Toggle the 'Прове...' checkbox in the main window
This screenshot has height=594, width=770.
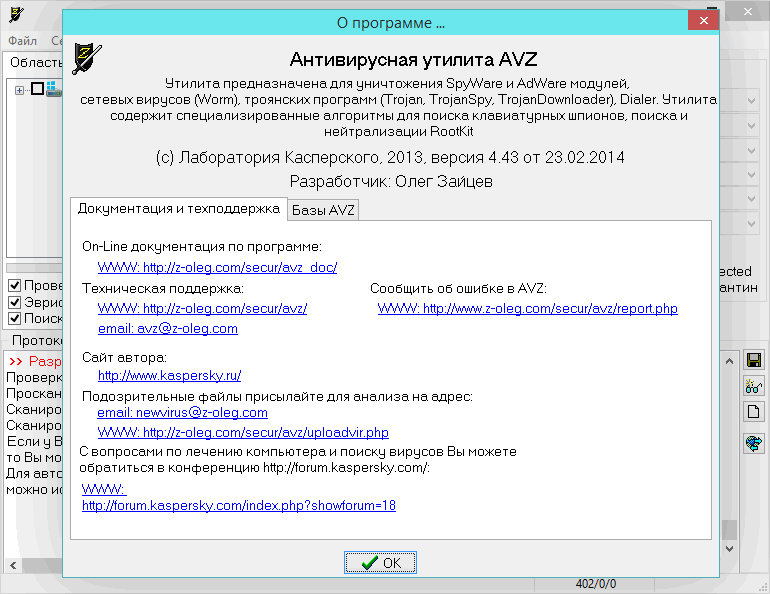pos(15,285)
